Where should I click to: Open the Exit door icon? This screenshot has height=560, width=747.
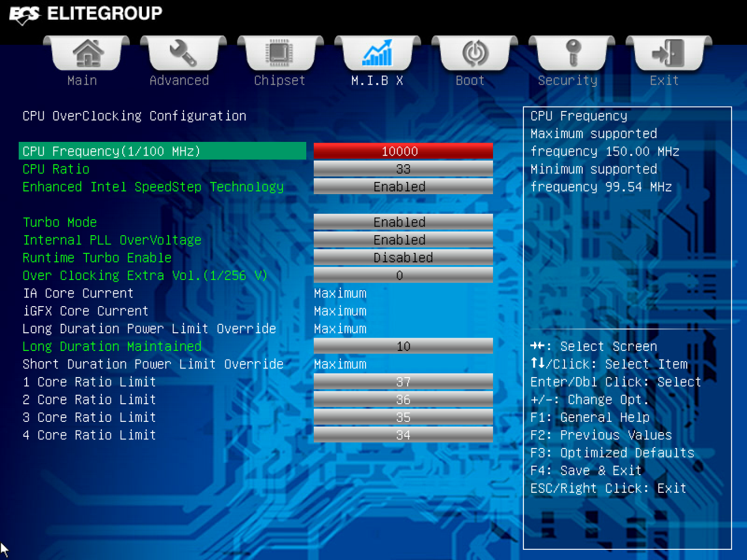[x=669, y=53]
